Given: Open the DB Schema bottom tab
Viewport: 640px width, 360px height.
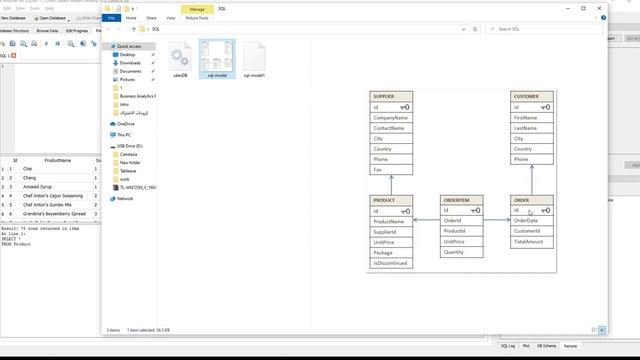Looking at the screenshot, I should 546,346.
